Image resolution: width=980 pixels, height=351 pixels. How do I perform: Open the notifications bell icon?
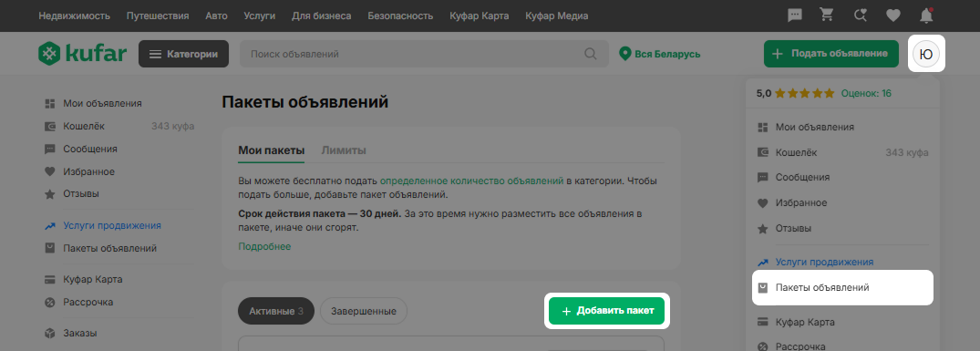click(926, 15)
